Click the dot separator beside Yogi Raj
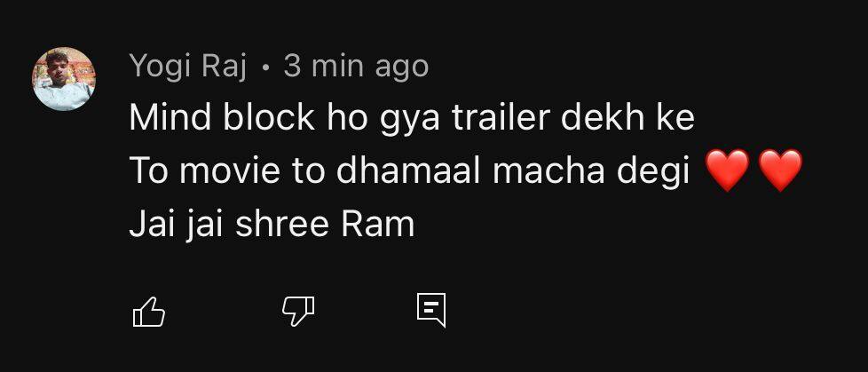The image size is (868, 372). (x=265, y=67)
